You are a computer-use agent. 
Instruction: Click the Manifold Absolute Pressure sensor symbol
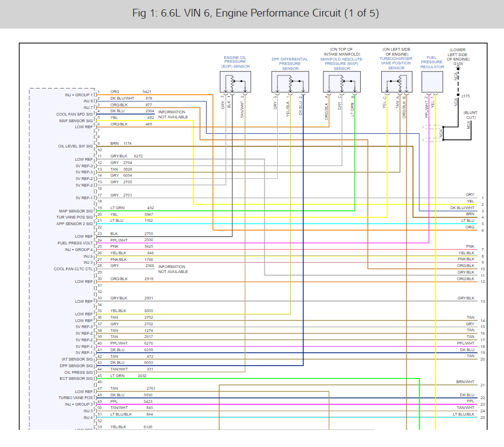tap(342, 82)
